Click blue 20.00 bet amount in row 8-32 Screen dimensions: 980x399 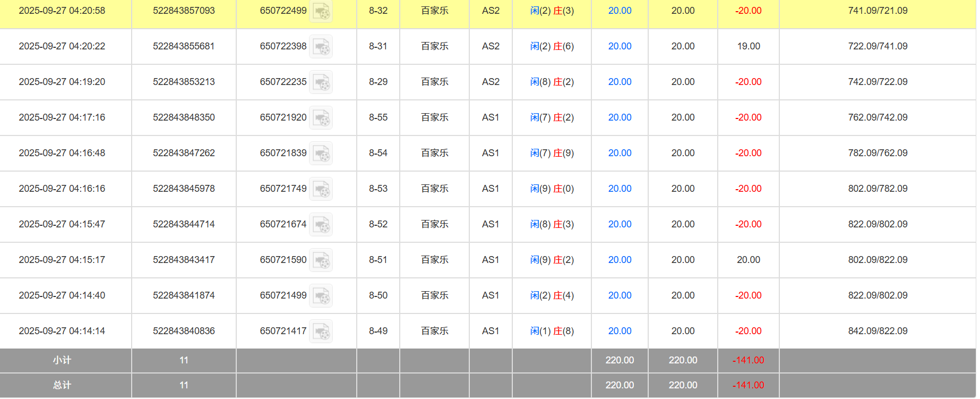pyautogui.click(x=620, y=11)
